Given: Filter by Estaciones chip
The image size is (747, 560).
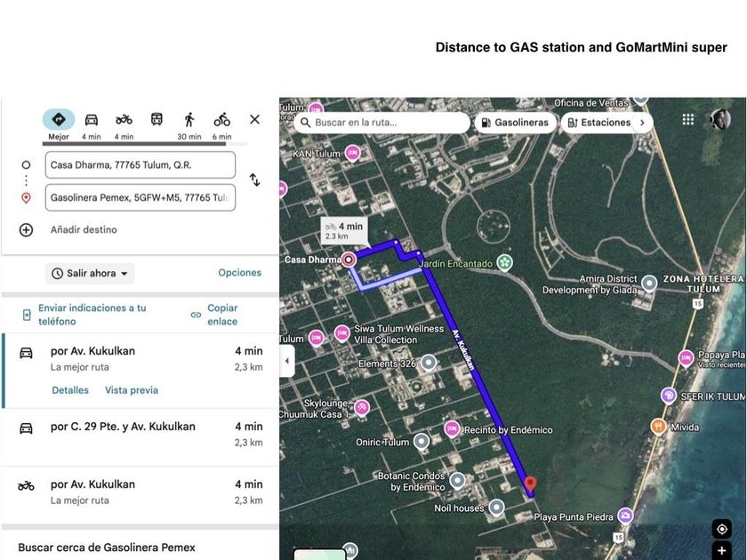Looking at the screenshot, I should point(599,123).
